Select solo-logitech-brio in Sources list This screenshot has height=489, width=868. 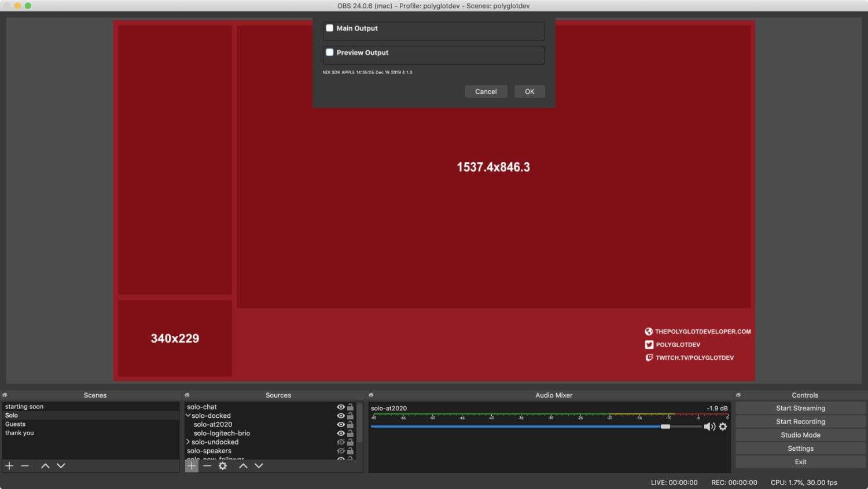(222, 433)
